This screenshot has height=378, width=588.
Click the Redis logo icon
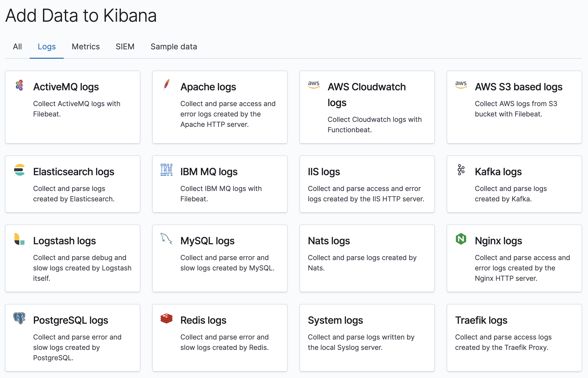coord(166,318)
